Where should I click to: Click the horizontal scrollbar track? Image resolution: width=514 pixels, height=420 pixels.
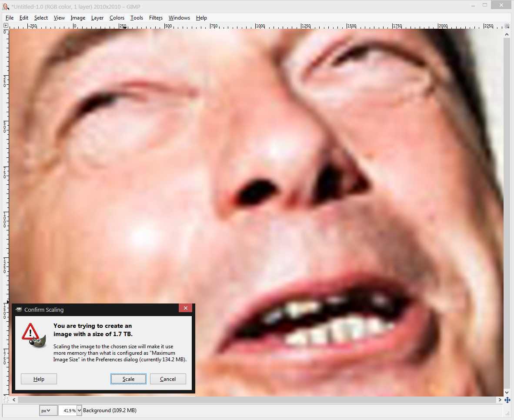pos(257,400)
